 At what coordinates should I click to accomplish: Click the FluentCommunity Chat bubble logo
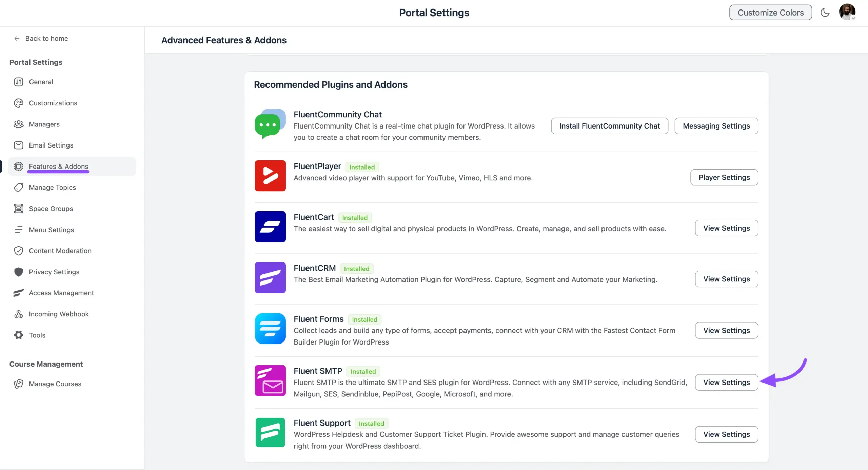tap(270, 124)
